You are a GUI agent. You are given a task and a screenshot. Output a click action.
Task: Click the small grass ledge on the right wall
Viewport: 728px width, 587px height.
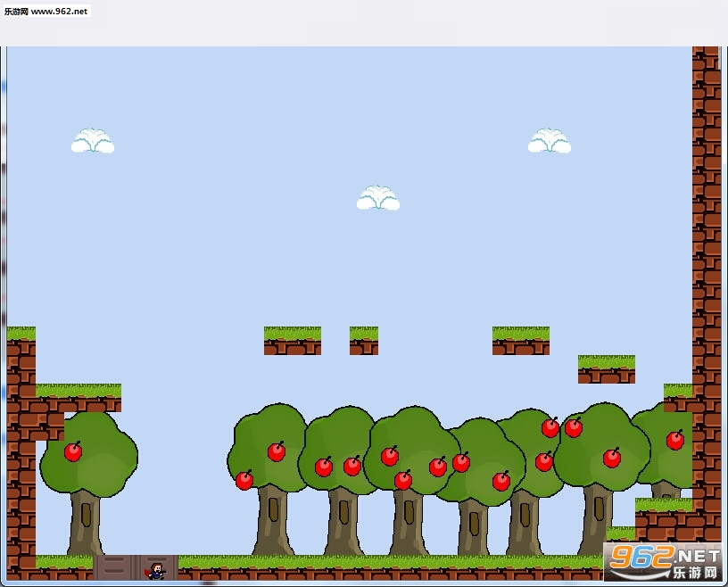click(678, 398)
